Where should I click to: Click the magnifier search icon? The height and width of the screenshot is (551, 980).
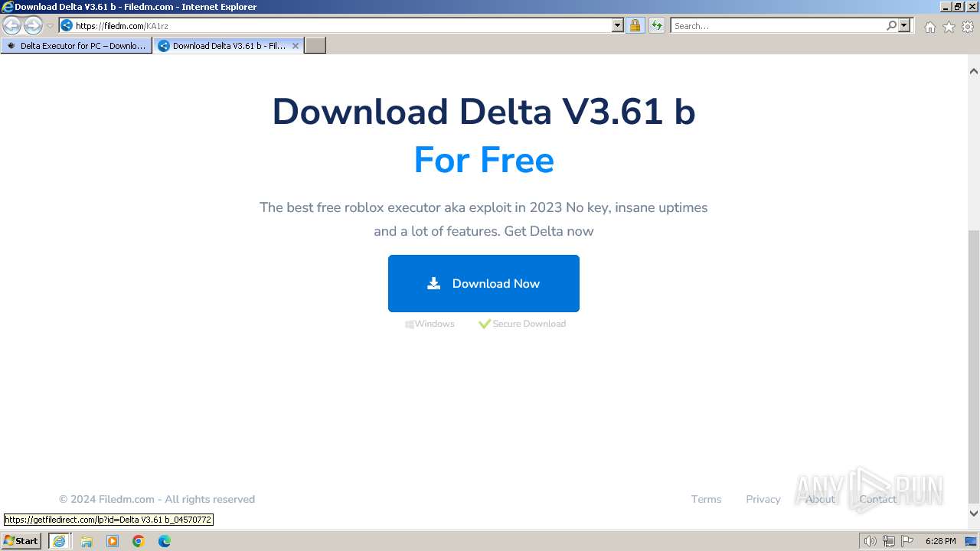(x=891, y=25)
